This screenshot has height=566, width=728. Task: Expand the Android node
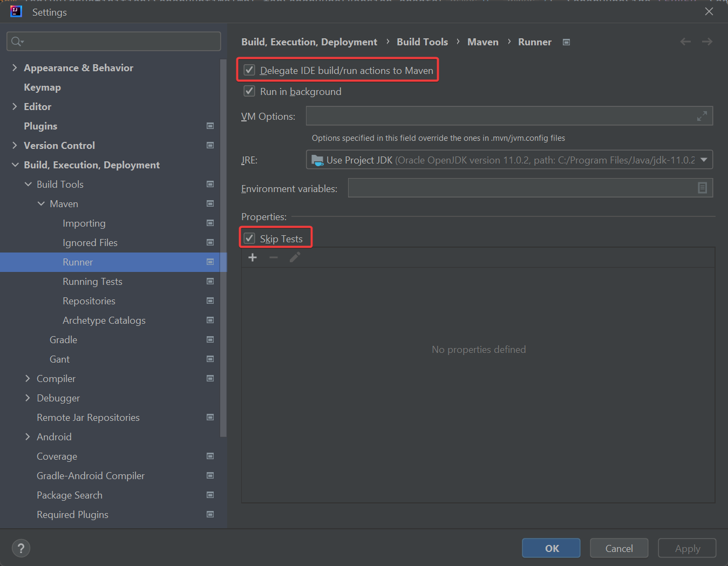point(28,437)
